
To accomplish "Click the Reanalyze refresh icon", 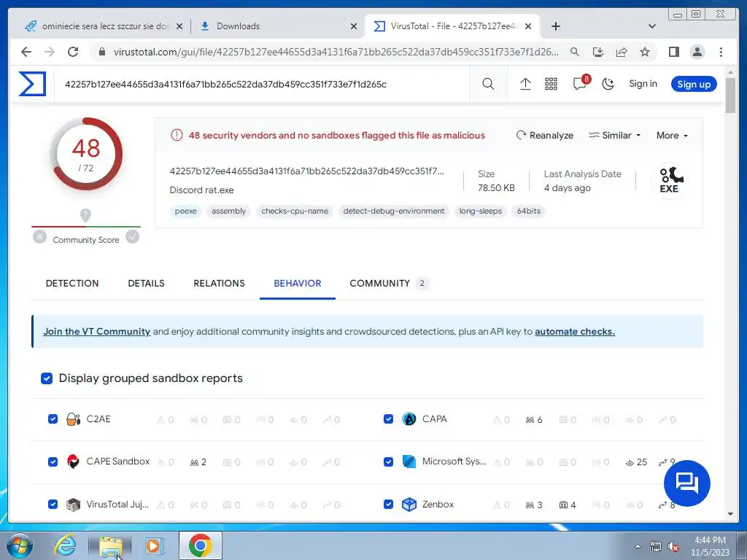I will 521,135.
